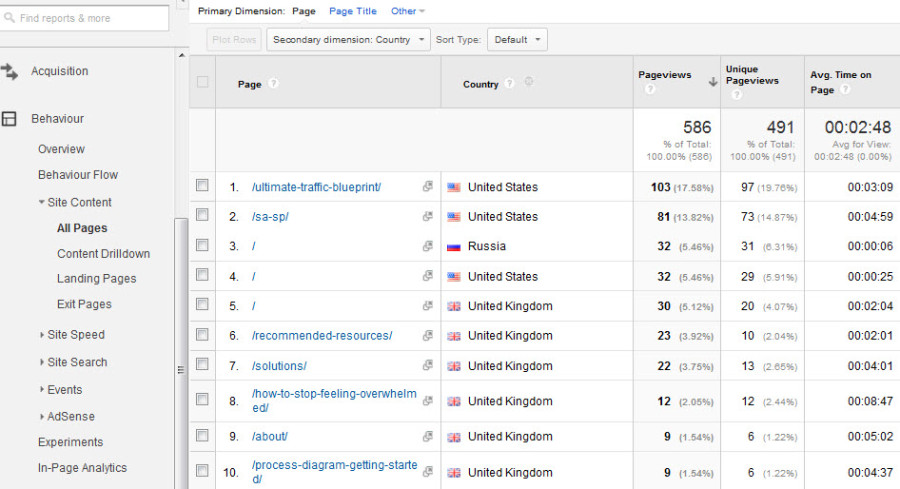Screen dimensions: 900x489
Task: Open /recommended-resources/ external link icon
Action: click(428, 336)
